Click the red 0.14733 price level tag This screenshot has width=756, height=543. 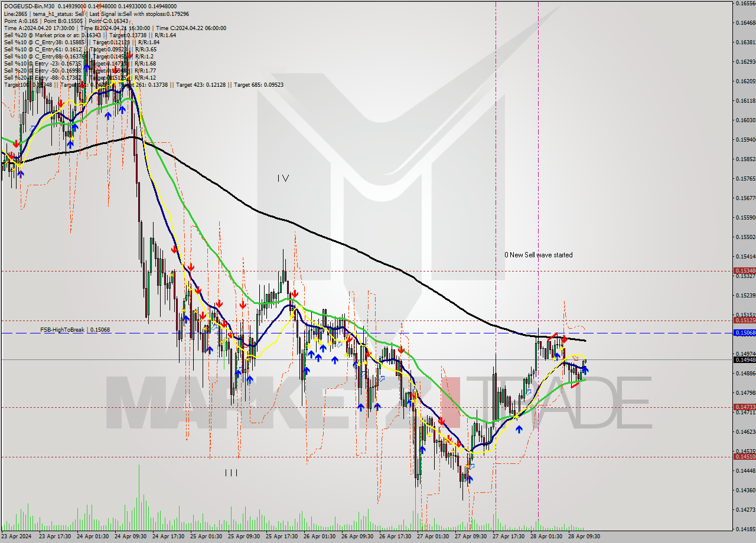[x=744, y=407]
